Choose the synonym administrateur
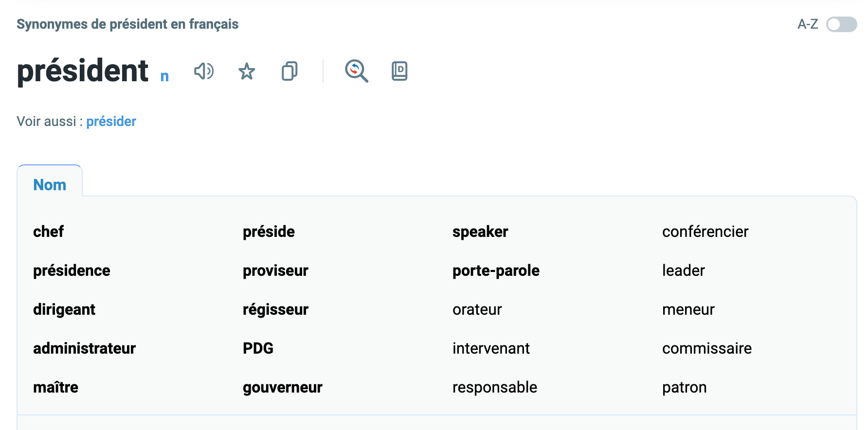This screenshot has width=868, height=430. (x=84, y=348)
